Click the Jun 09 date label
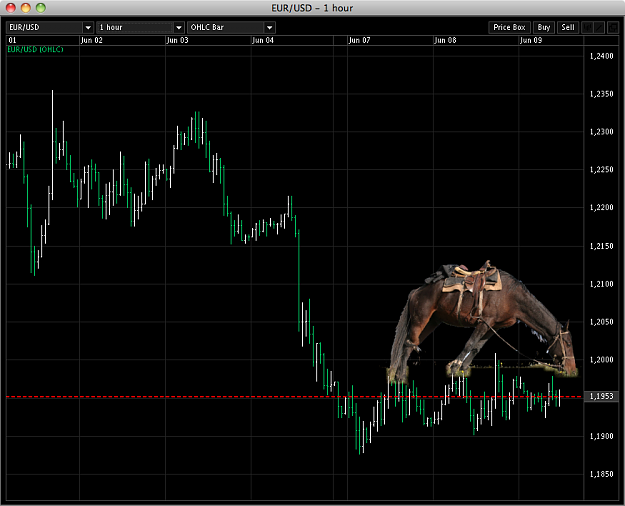Image resolution: width=625 pixels, height=506 pixels. [x=531, y=40]
